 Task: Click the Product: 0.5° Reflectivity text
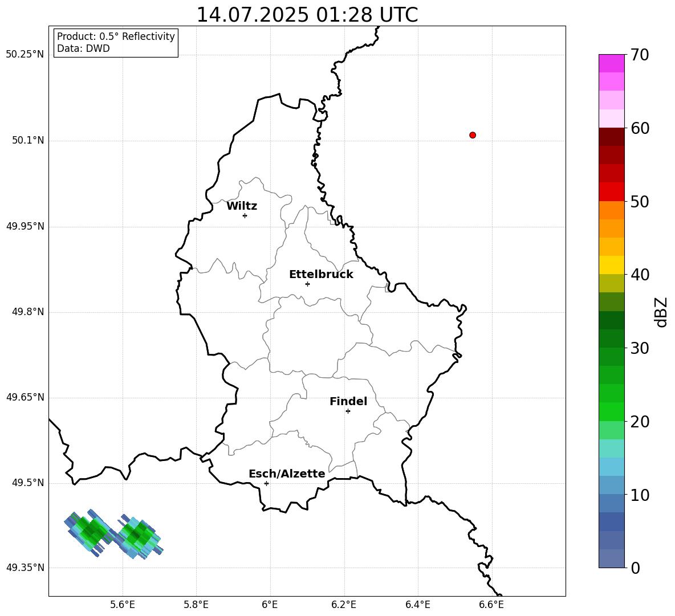tap(116, 36)
